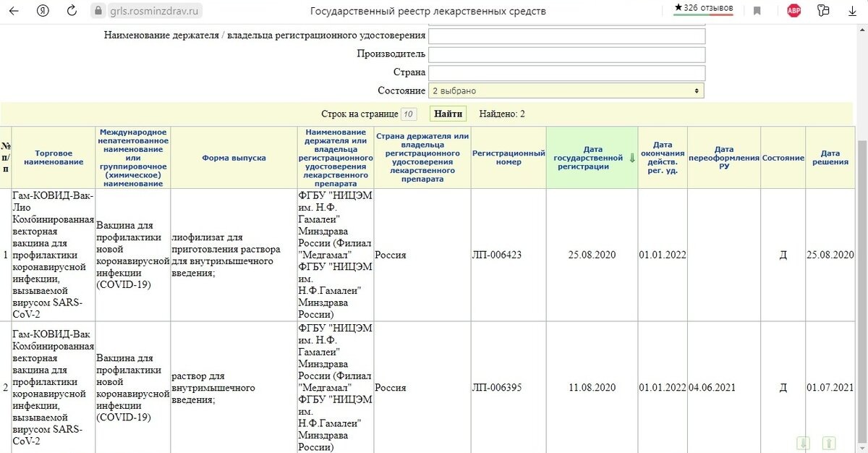Viewport: 868px width, 453px height.
Task: Sort by Регистрационный номер column header
Action: [508, 158]
